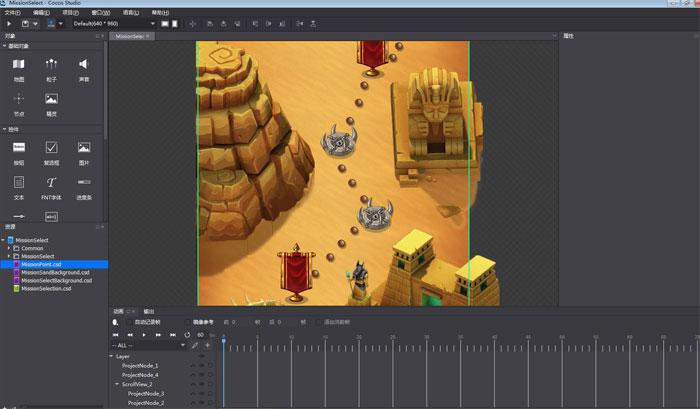Collapse the Layer node in the timeline tree
Image resolution: width=700 pixels, height=409 pixels.
(x=112, y=356)
